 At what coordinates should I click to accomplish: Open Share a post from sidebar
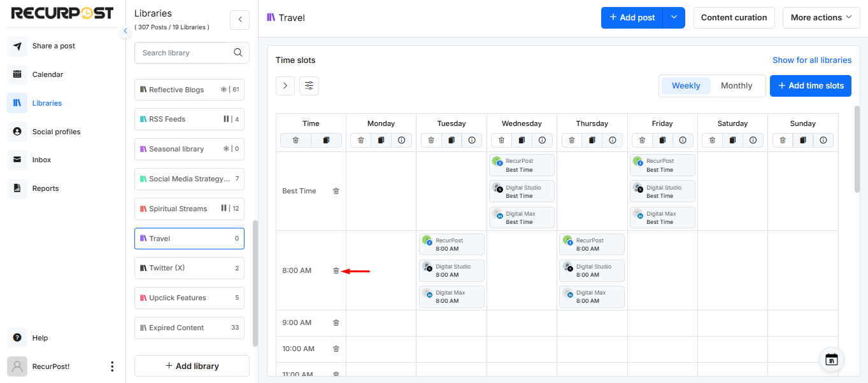(x=53, y=46)
